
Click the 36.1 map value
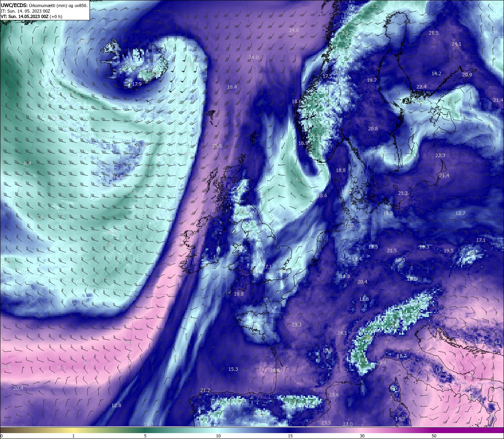tap(88, 363)
